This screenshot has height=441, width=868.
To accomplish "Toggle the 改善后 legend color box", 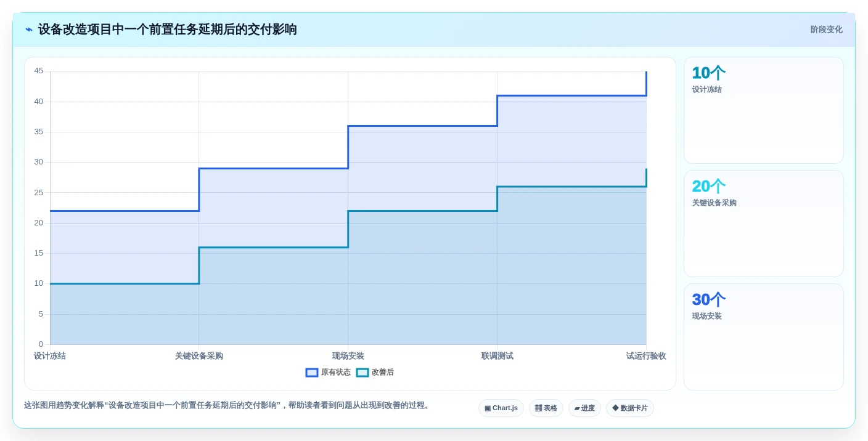I will [x=362, y=373].
